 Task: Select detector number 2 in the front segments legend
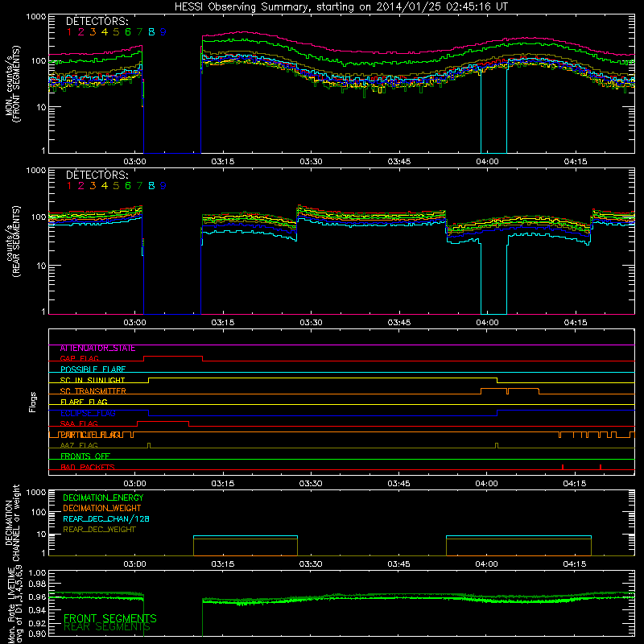[x=81, y=32]
